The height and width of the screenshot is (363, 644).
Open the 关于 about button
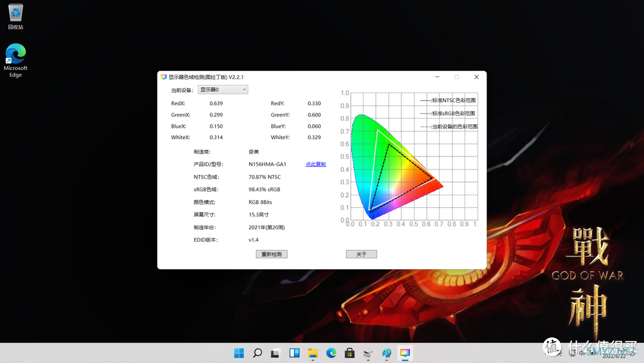tap(361, 254)
